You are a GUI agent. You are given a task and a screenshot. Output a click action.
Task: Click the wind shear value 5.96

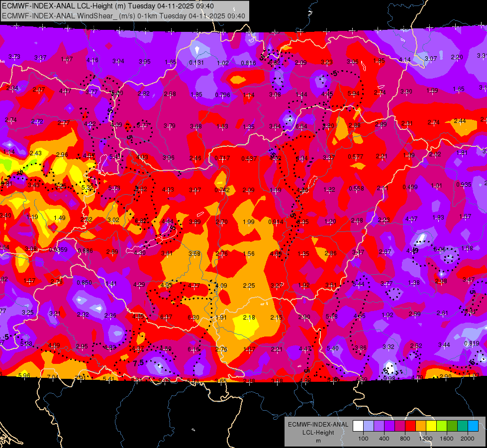[x=24, y=375]
